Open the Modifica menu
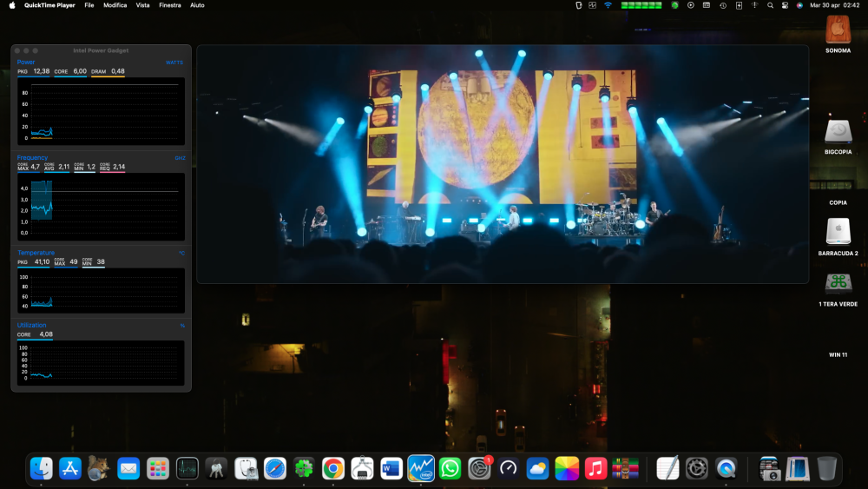The image size is (868, 489). pos(115,5)
